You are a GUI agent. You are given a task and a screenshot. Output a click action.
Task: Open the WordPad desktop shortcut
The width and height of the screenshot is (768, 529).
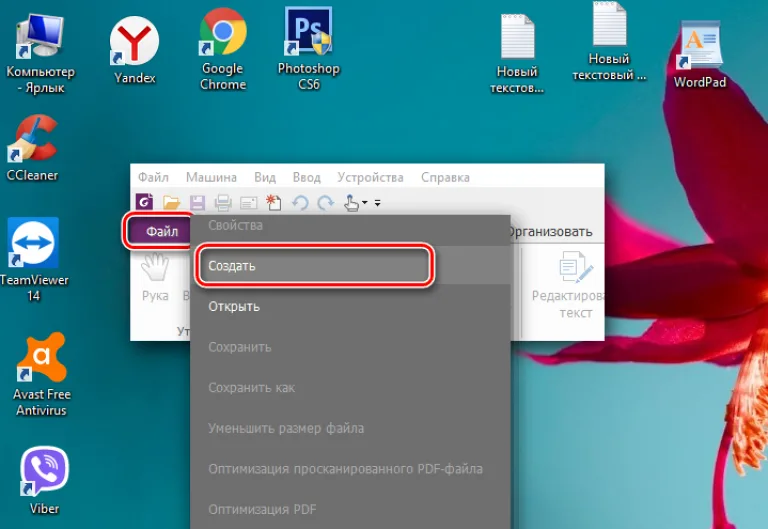click(x=700, y=54)
